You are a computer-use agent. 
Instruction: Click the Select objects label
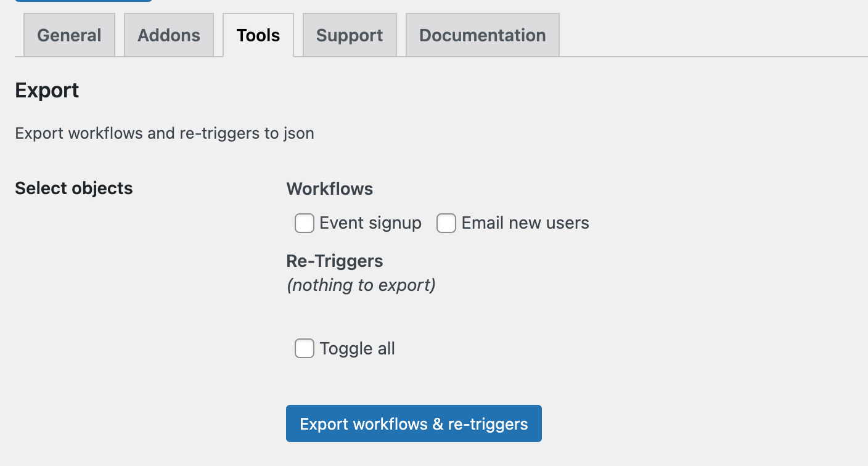[73, 188]
